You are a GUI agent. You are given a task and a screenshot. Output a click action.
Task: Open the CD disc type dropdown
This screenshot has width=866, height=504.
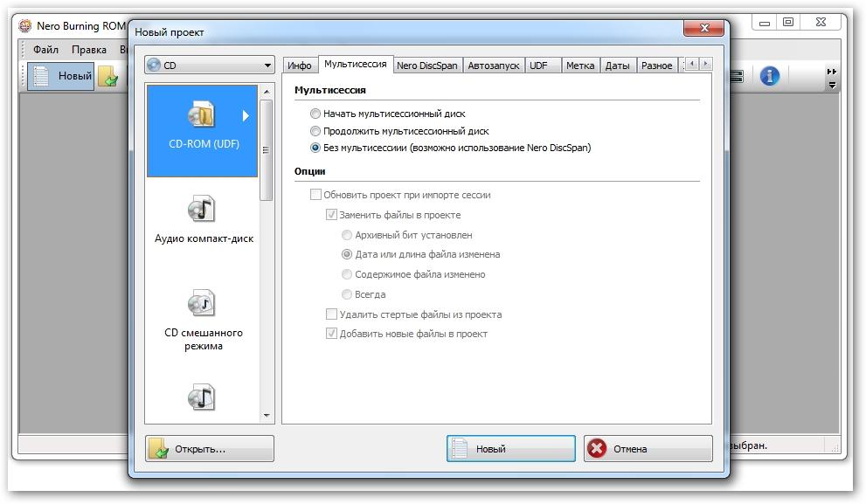pos(210,66)
